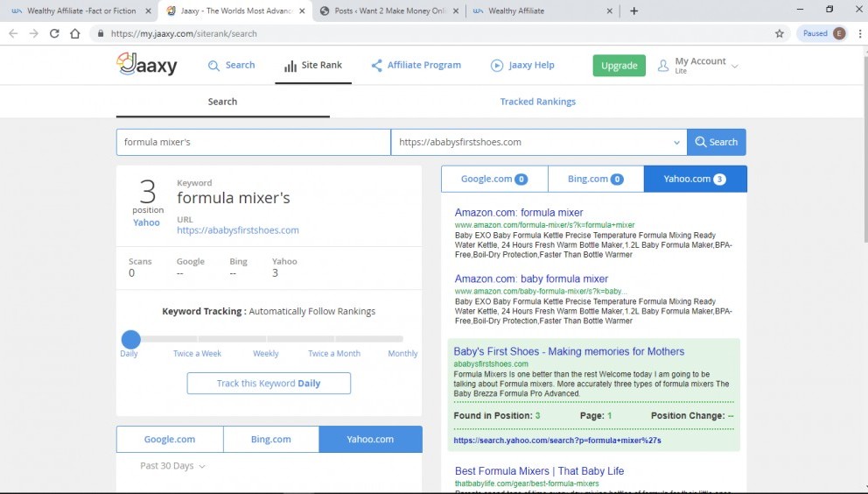This screenshot has width=868, height=494.
Task: Bookmark page with star icon
Action: click(780, 33)
